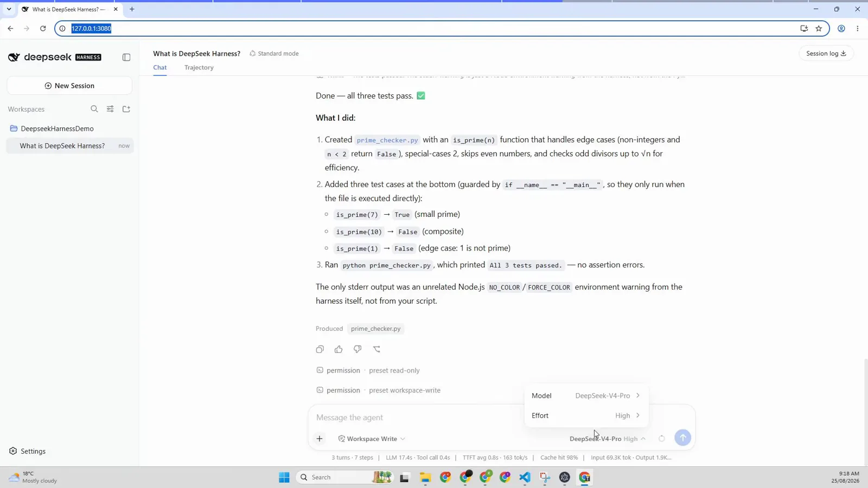Click the Workspaces section label
The width and height of the screenshot is (868, 488).
coord(26,109)
